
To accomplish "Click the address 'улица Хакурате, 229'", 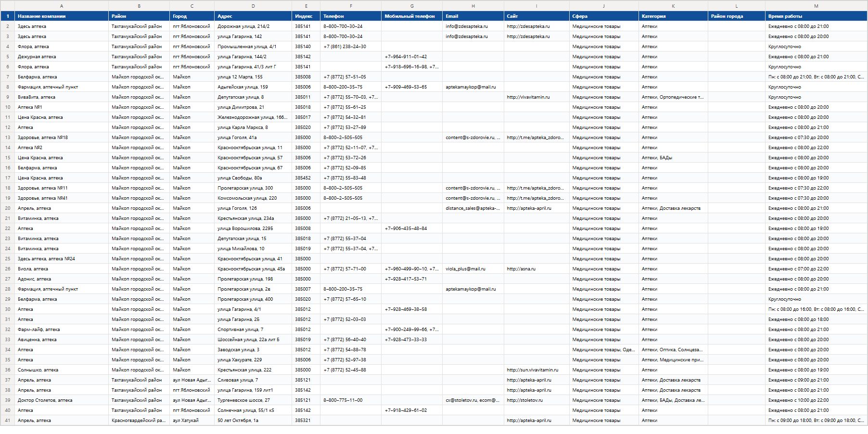I will pos(253,359).
